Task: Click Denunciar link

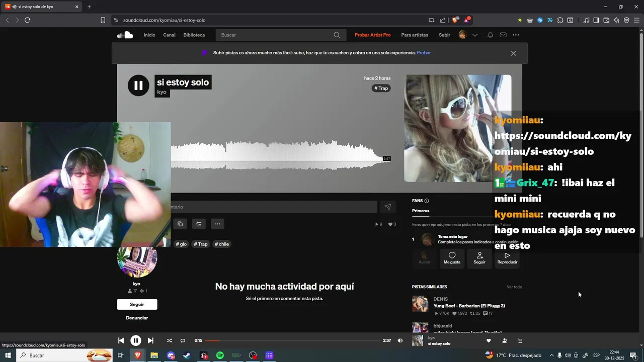Action: click(x=137, y=318)
